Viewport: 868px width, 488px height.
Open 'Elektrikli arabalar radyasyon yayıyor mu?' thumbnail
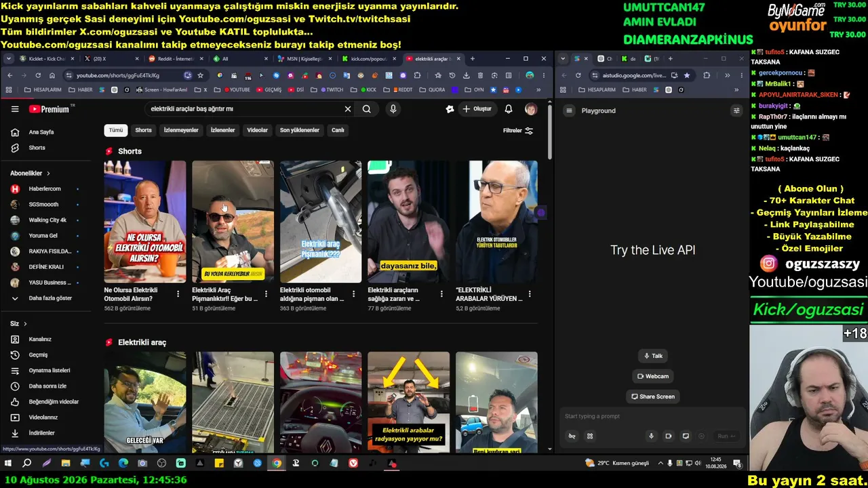[408, 402]
